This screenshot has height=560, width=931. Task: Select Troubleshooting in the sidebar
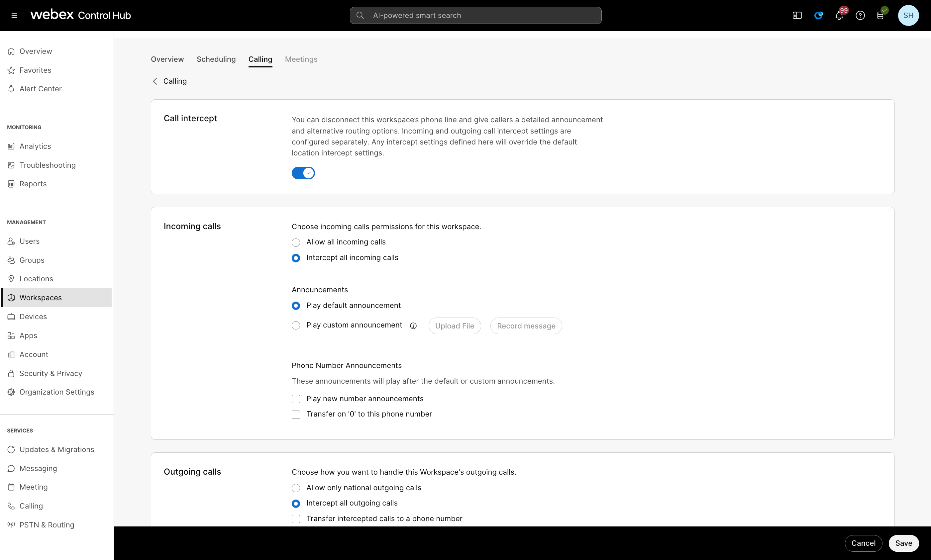click(48, 165)
